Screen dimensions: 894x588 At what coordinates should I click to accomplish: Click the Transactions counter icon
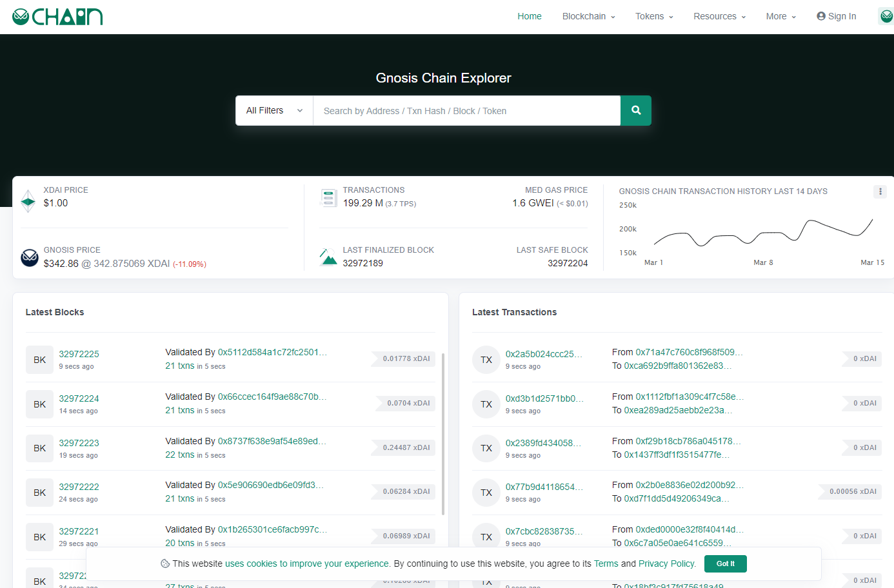tap(328, 197)
